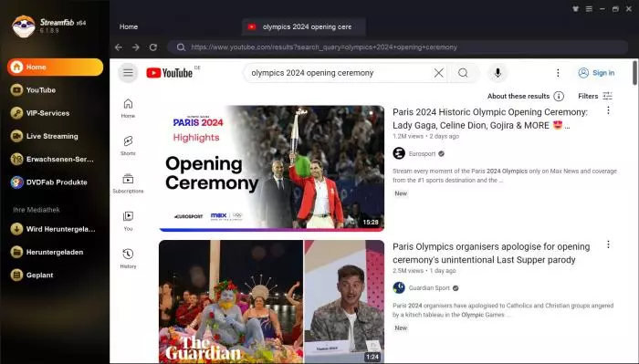Start voice search with microphone icon
The width and height of the screenshot is (639, 364).
(498, 73)
